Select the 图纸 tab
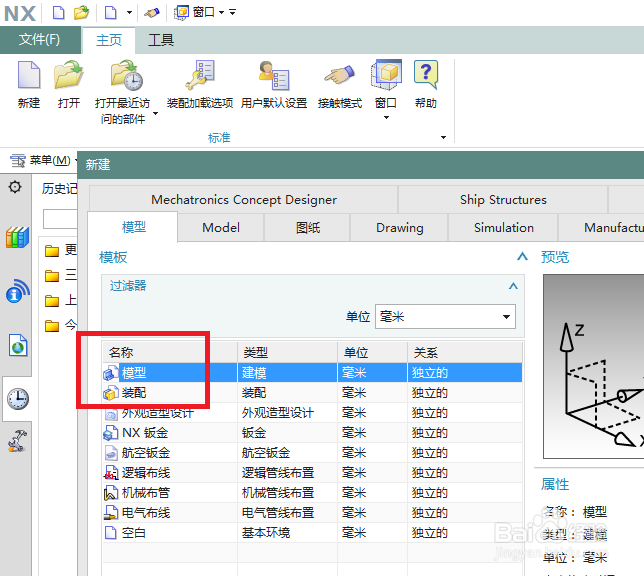 point(308,228)
